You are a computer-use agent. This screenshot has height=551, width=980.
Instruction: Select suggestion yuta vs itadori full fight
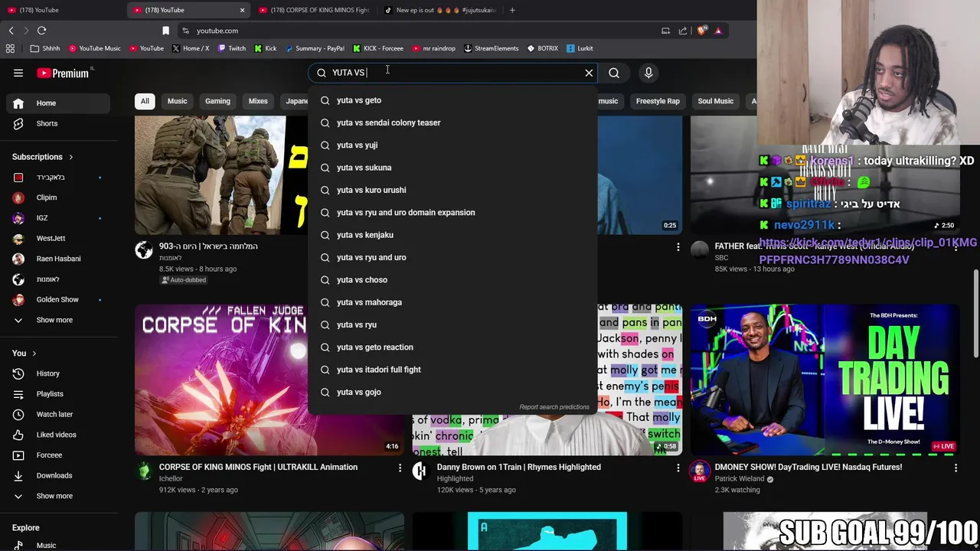tap(452, 370)
